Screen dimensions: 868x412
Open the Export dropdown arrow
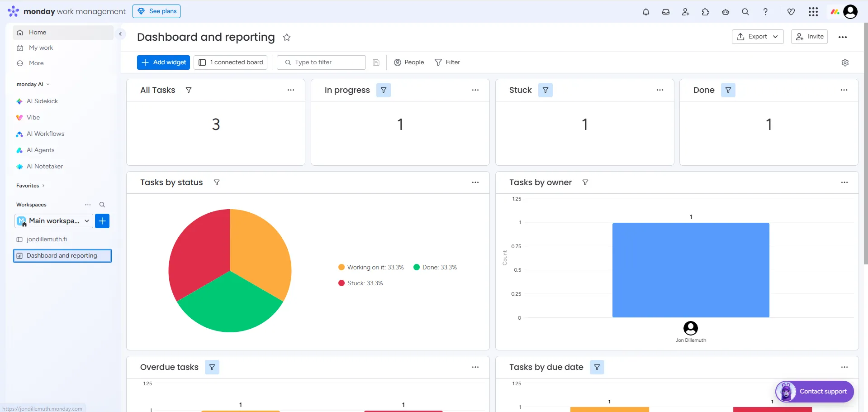pos(775,37)
